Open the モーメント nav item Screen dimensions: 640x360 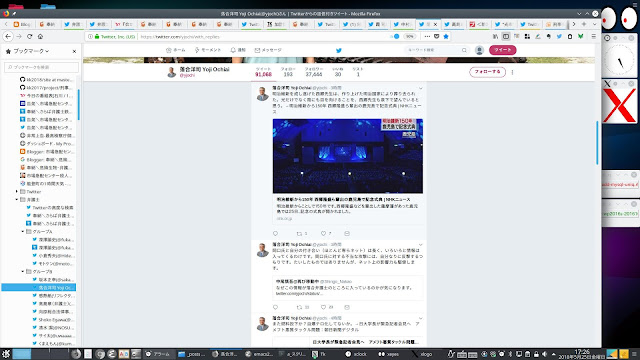pos(207,50)
